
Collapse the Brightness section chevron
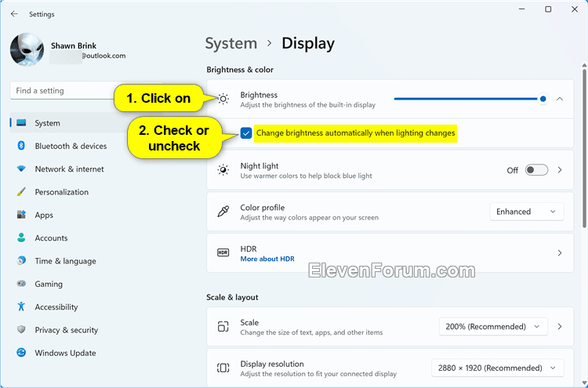(560, 99)
